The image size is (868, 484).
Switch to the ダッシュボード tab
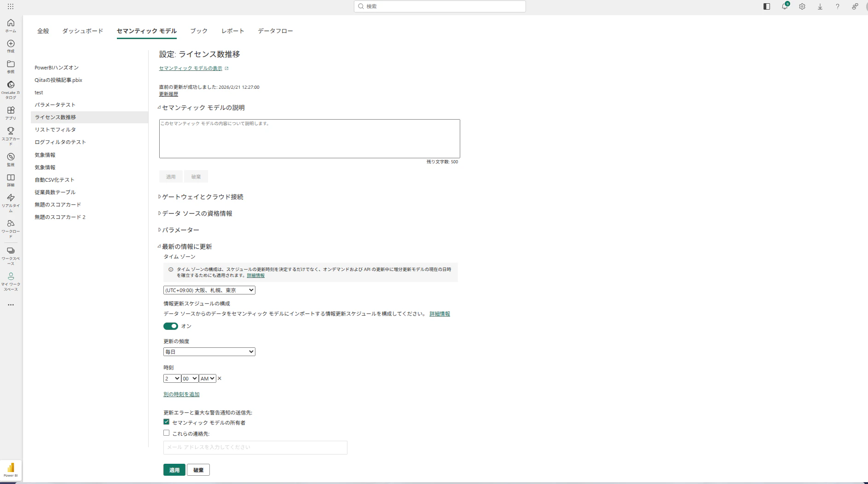click(83, 31)
